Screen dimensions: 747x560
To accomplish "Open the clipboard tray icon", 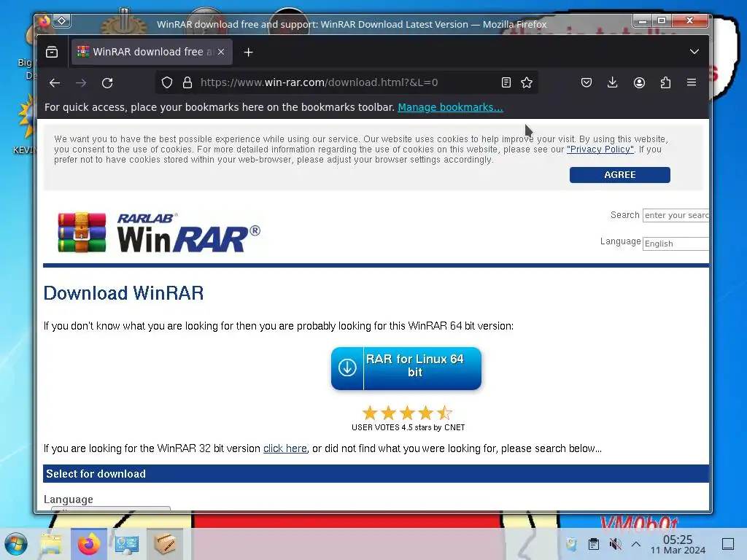I will point(594,544).
